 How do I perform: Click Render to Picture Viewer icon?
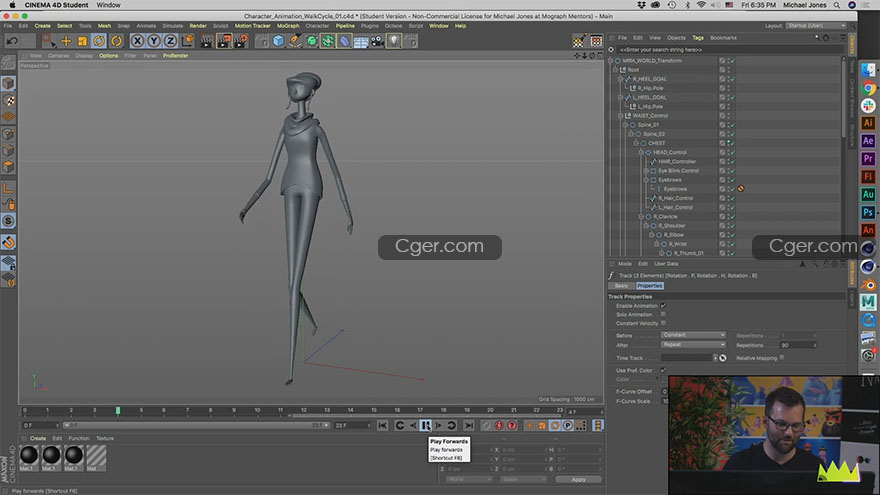[224, 40]
